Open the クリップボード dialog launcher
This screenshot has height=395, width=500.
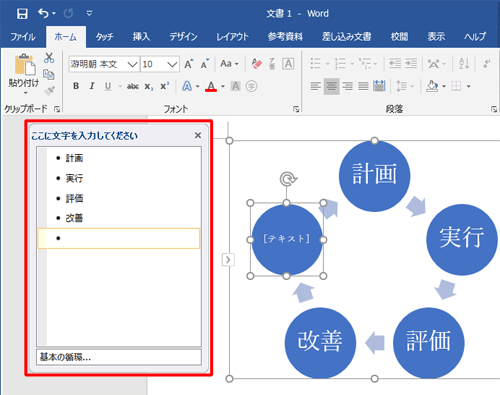(x=57, y=109)
